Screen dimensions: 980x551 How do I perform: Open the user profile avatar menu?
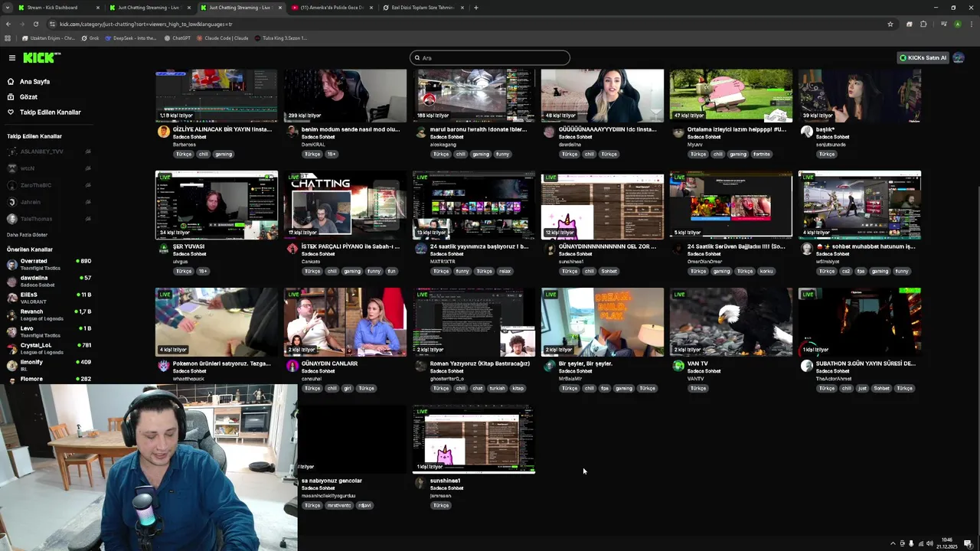click(959, 57)
